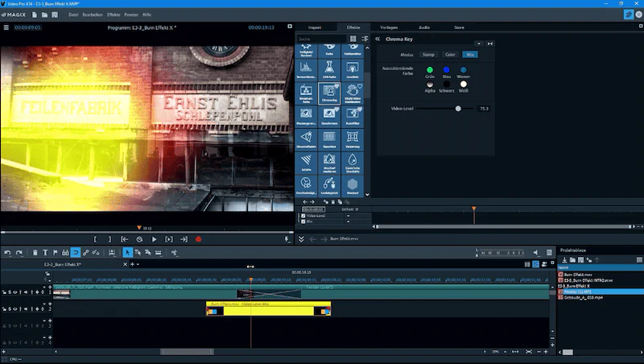Open Chroma Key preset dropdown arrow
The width and height of the screenshot is (644, 364).
point(479,43)
